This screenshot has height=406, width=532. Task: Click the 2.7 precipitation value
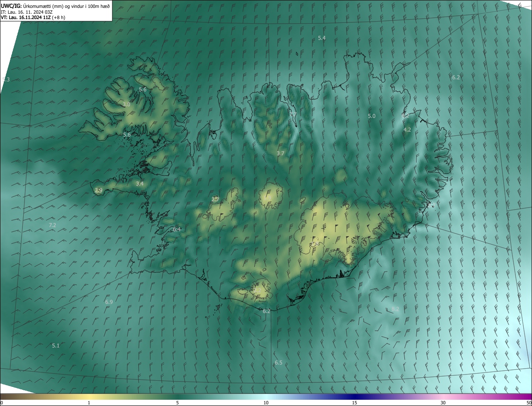coord(215,199)
